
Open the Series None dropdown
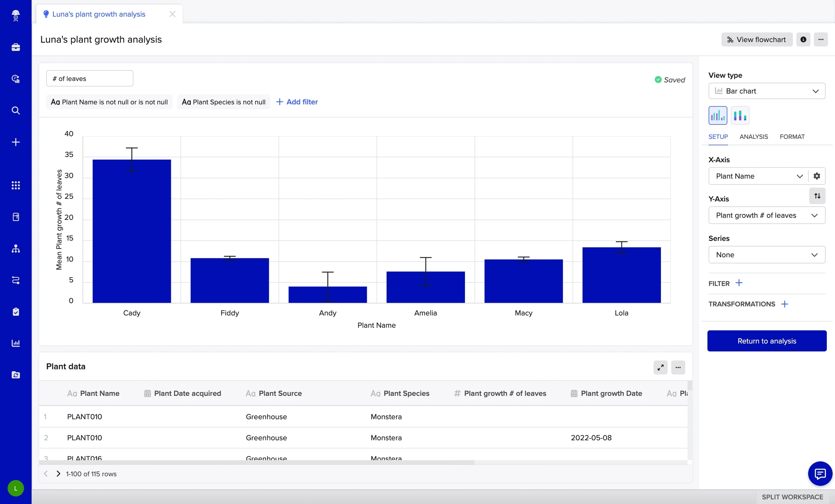(767, 255)
